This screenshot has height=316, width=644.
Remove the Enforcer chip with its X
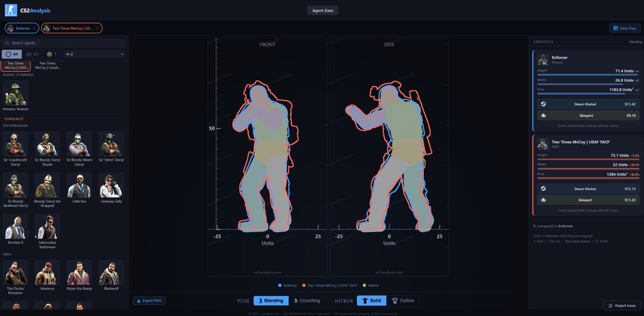tap(34, 28)
